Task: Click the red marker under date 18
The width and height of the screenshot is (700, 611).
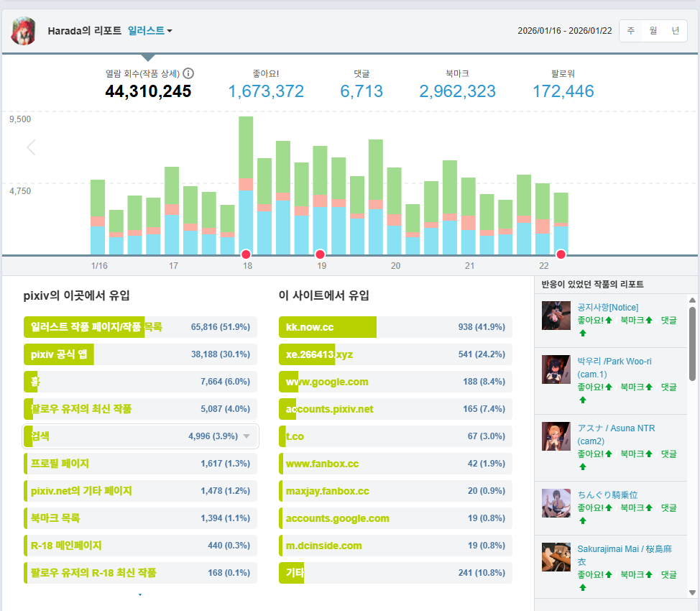Action: click(x=246, y=254)
